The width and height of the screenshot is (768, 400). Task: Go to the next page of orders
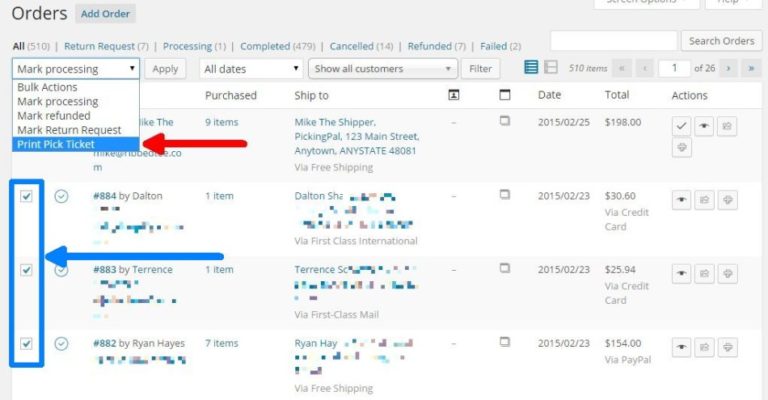tap(729, 68)
